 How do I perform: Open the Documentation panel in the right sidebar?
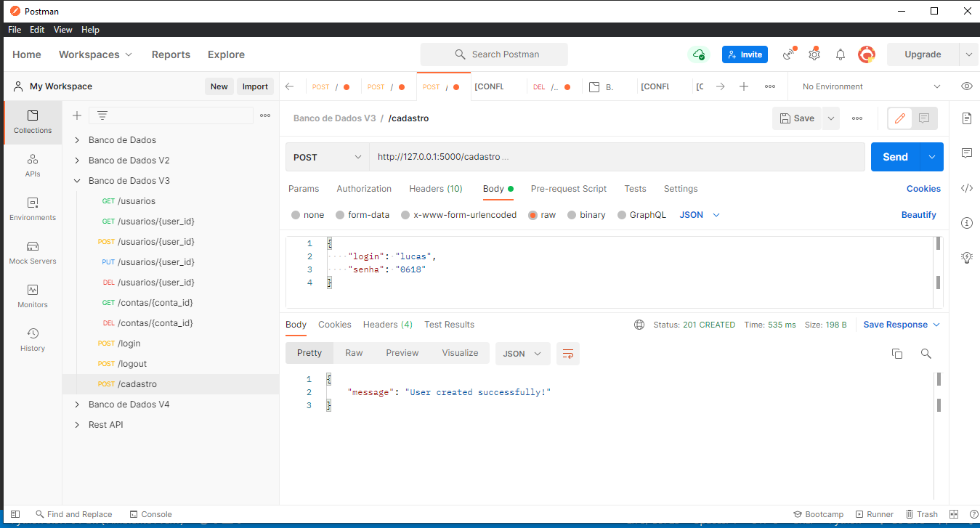click(966, 118)
